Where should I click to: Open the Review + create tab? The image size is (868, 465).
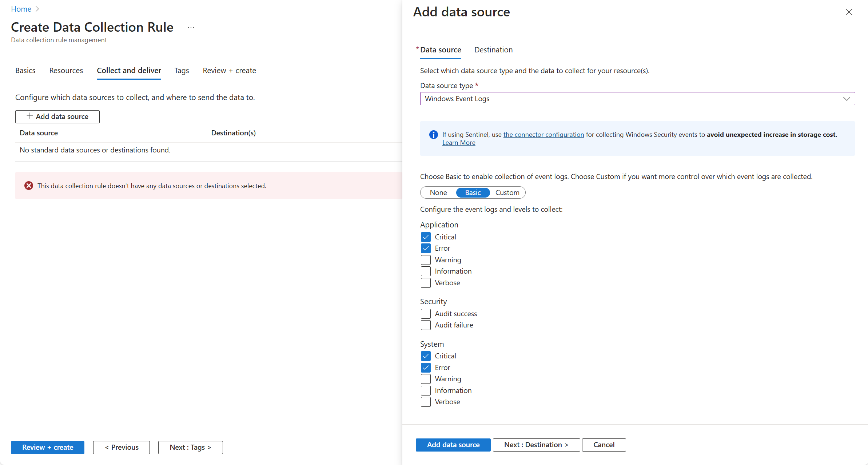pyautogui.click(x=229, y=71)
